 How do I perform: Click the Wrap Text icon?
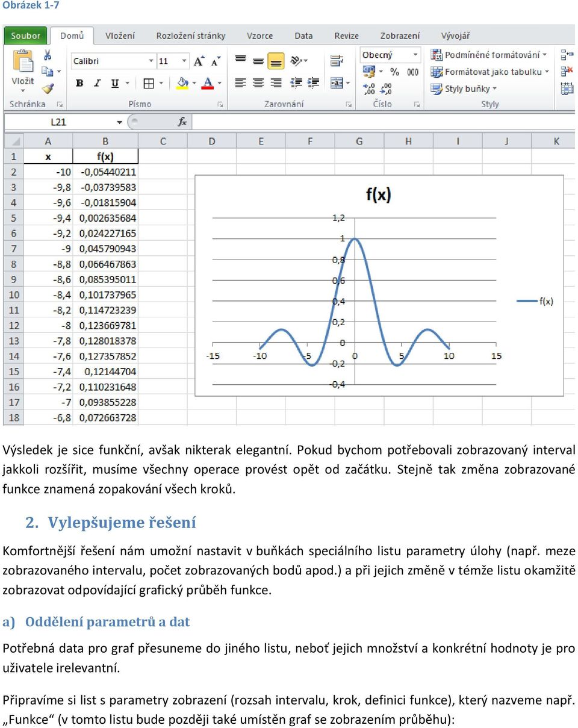click(337, 60)
